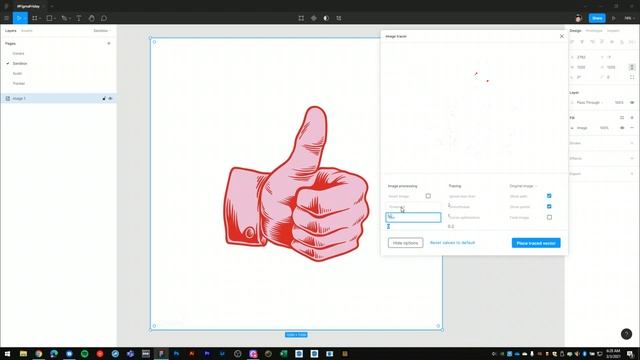Select the Hand tool

pyautogui.click(x=91, y=18)
